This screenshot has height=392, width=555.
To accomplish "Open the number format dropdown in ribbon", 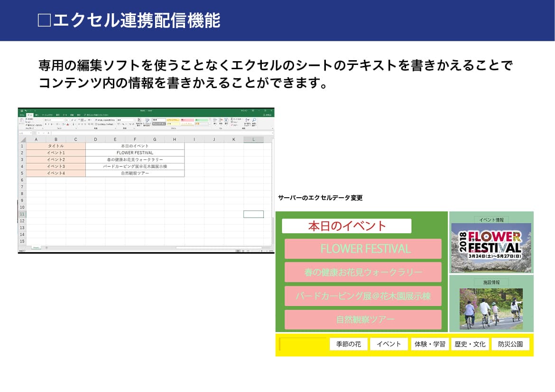I will pos(134,120).
